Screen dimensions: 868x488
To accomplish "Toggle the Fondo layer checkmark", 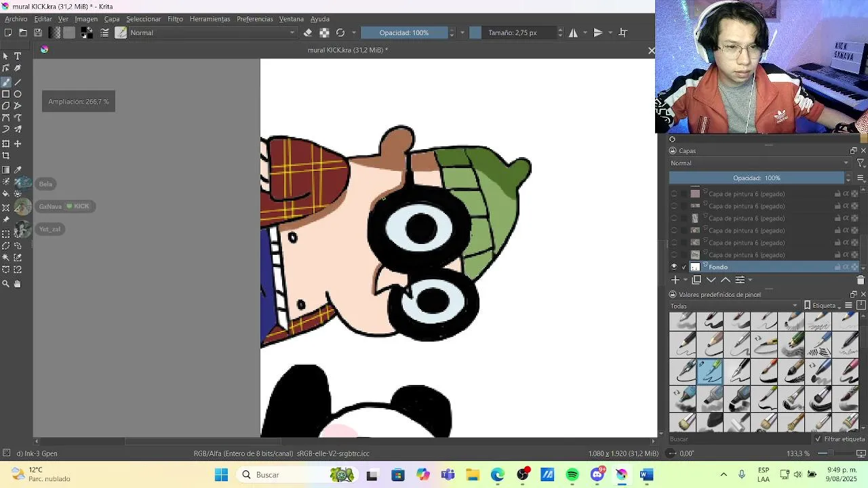I will (684, 267).
